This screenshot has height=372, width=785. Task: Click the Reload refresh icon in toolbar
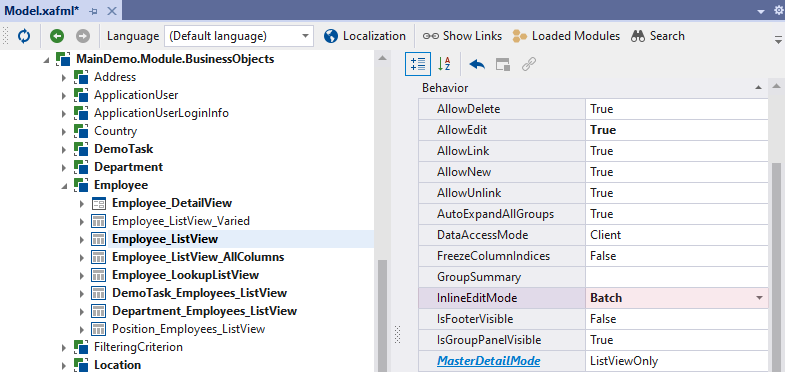pos(24,36)
